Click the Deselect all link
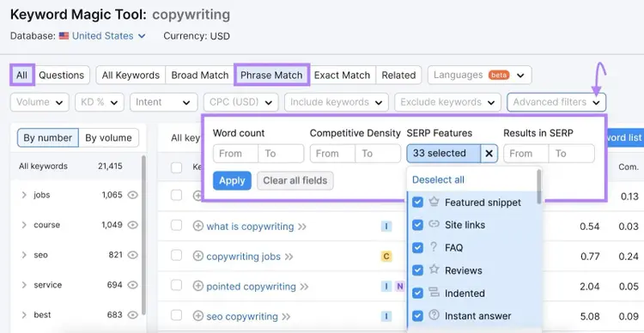 click(x=438, y=180)
